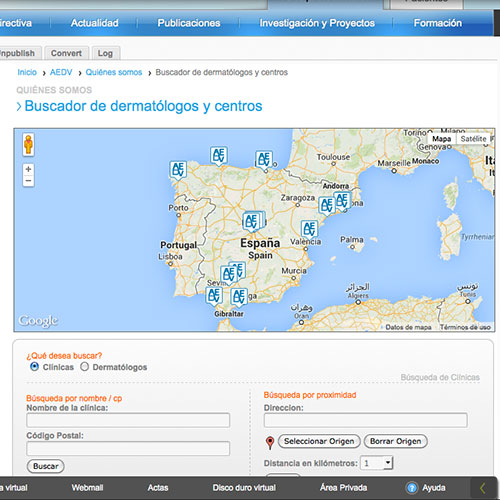Go to AEDV breadcrumb link
This screenshot has width=500, height=500.
point(61,72)
